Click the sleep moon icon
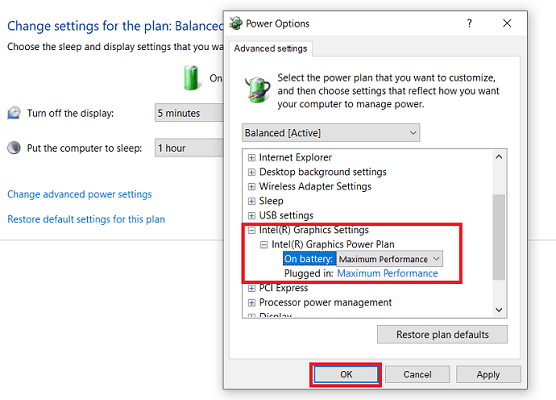556x400 pixels. click(x=14, y=148)
